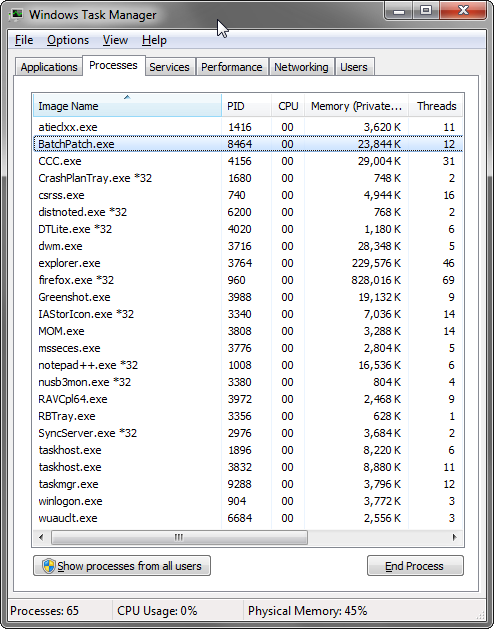This screenshot has width=494, height=629.
Task: Switch to the Applications tab
Action: (x=49, y=67)
